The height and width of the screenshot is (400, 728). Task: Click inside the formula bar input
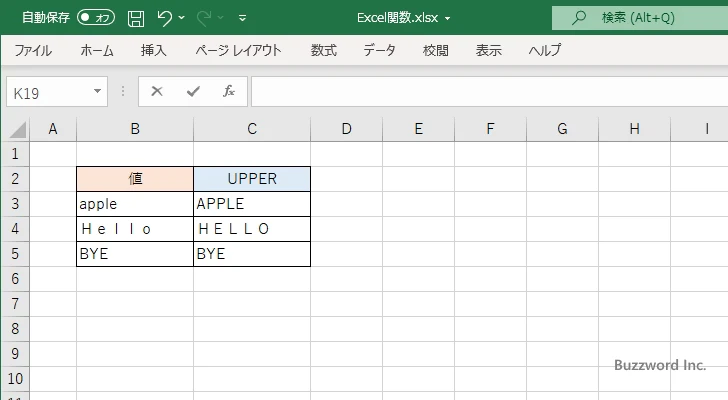pos(490,92)
